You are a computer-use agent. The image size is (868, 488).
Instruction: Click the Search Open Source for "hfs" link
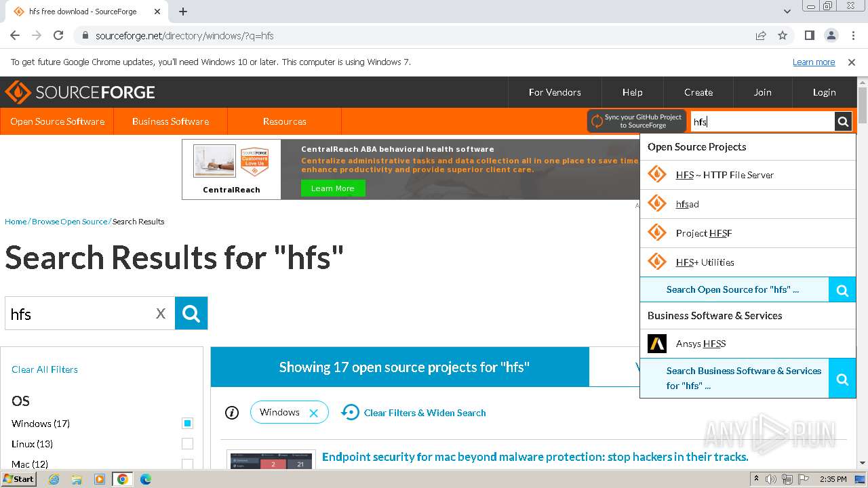pos(732,289)
